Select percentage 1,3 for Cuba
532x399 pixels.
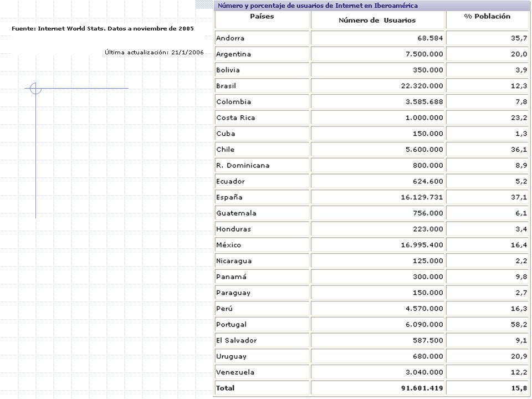click(521, 134)
